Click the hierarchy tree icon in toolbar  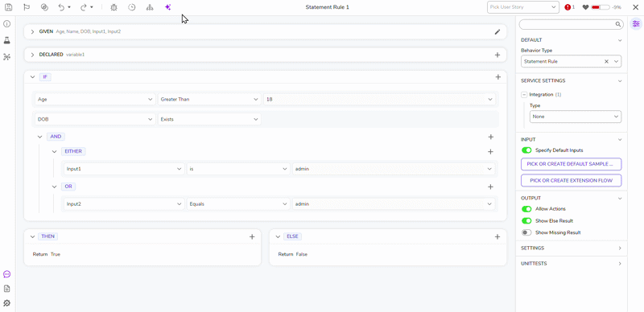pyautogui.click(x=150, y=7)
